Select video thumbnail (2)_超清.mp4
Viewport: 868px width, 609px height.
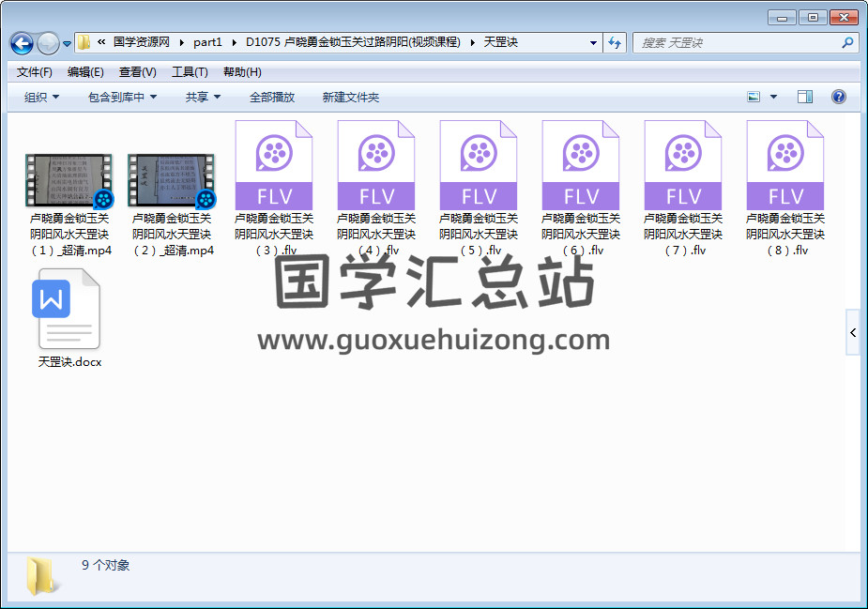172,182
